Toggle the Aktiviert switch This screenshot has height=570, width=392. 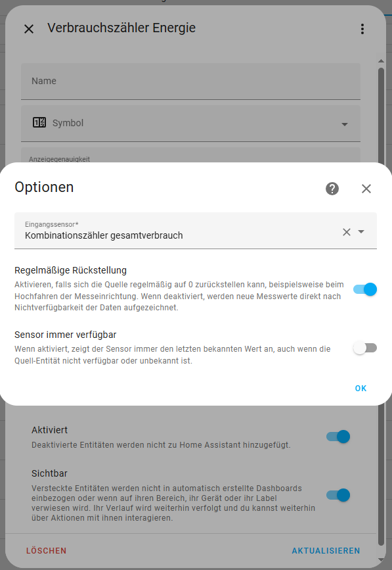pos(338,437)
